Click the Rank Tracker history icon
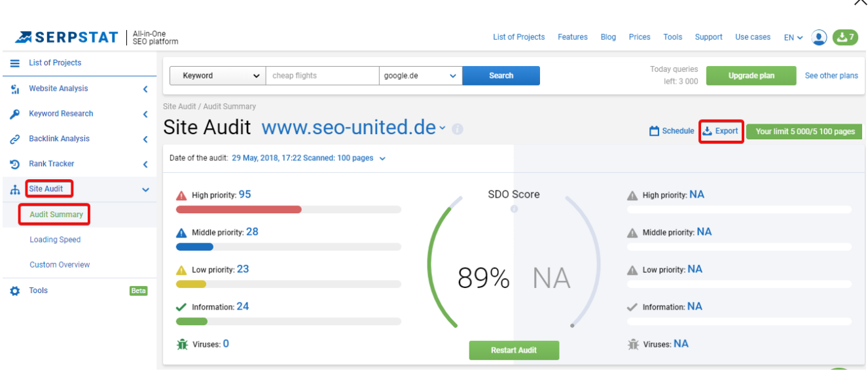 pos(15,164)
